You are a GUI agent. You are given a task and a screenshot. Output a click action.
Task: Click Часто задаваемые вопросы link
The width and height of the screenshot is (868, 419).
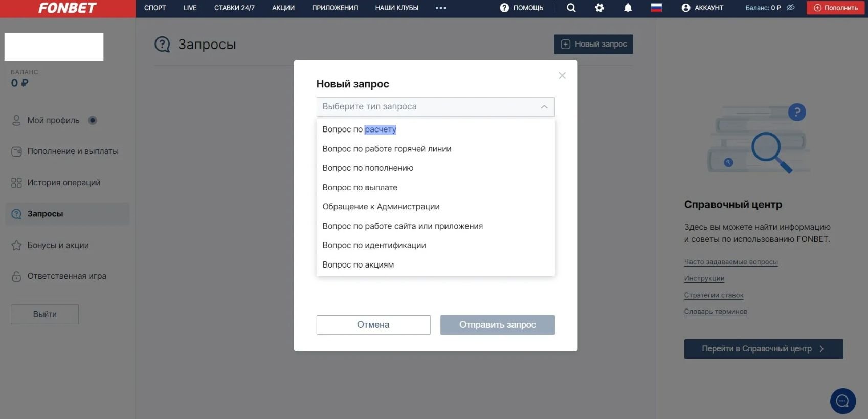click(x=731, y=262)
